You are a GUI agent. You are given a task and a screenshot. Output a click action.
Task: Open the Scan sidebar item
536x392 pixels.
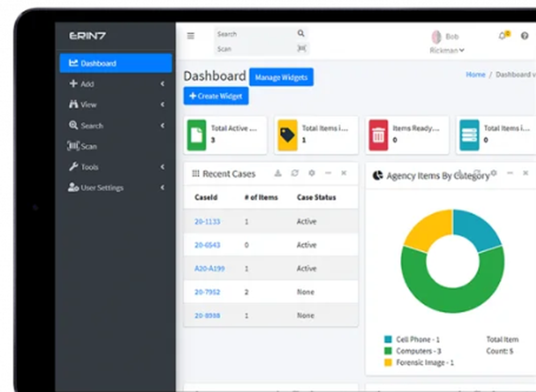tap(116, 146)
